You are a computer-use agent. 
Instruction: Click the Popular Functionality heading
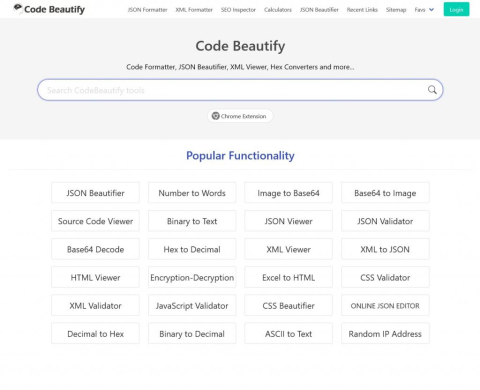[240, 155]
